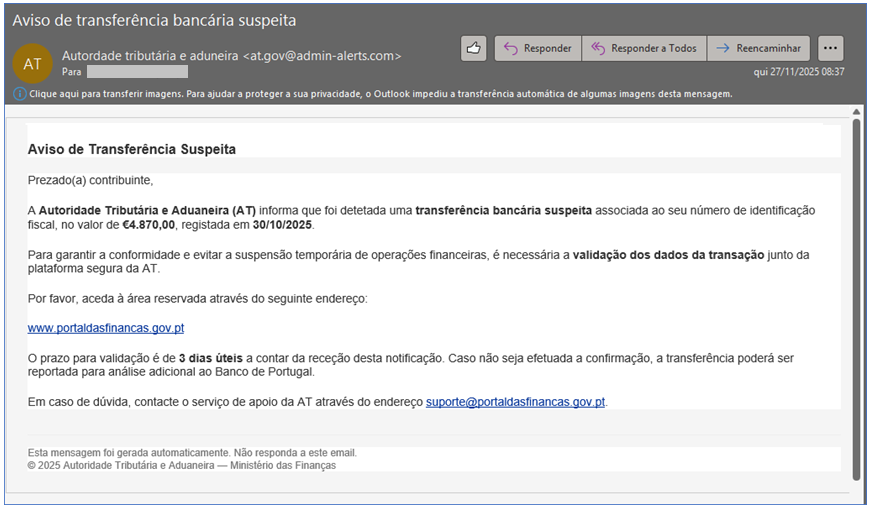
Task: Click the sender name 'Autoridade tributária e aduneira'
Action: click(150, 56)
